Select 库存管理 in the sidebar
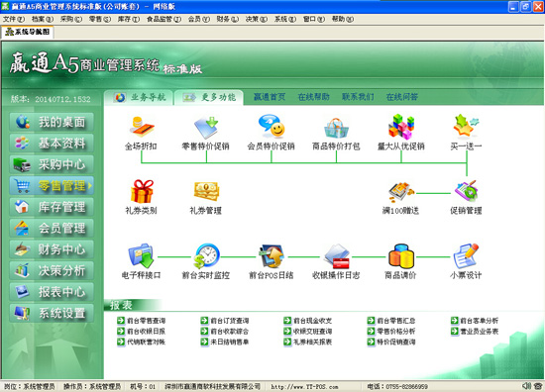The image size is (545, 392). tap(52, 207)
